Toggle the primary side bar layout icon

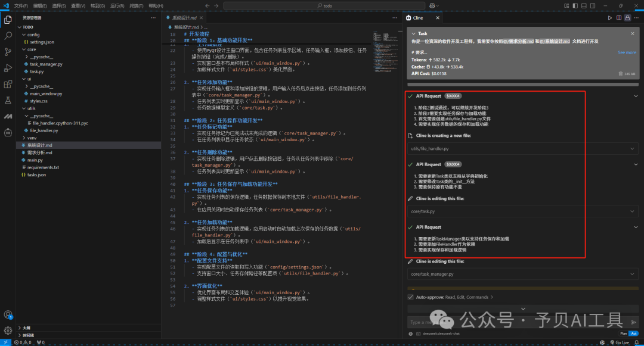coord(575,6)
